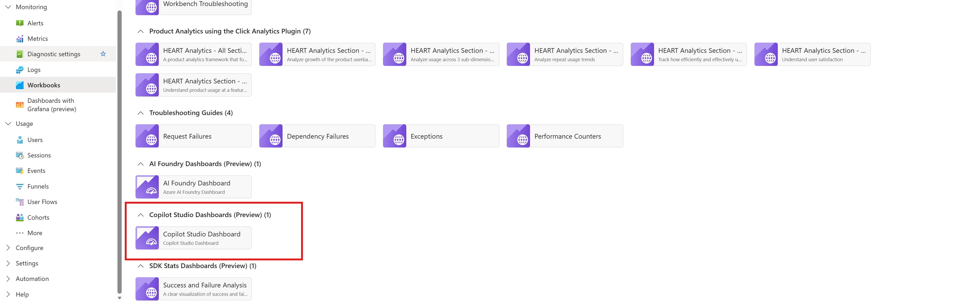
Task: Select Diagnostic settings in the sidebar
Action: tap(54, 54)
